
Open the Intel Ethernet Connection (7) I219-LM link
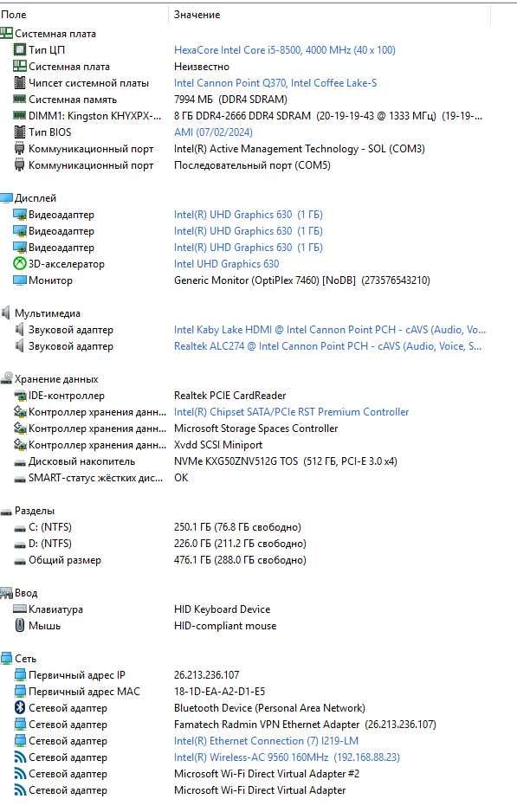click(266, 740)
